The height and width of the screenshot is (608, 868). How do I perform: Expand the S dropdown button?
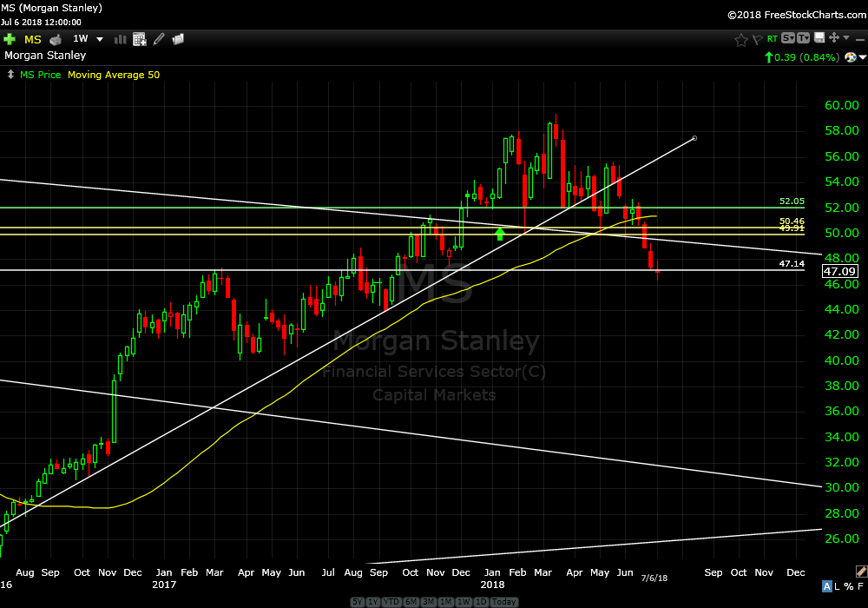tap(788, 38)
